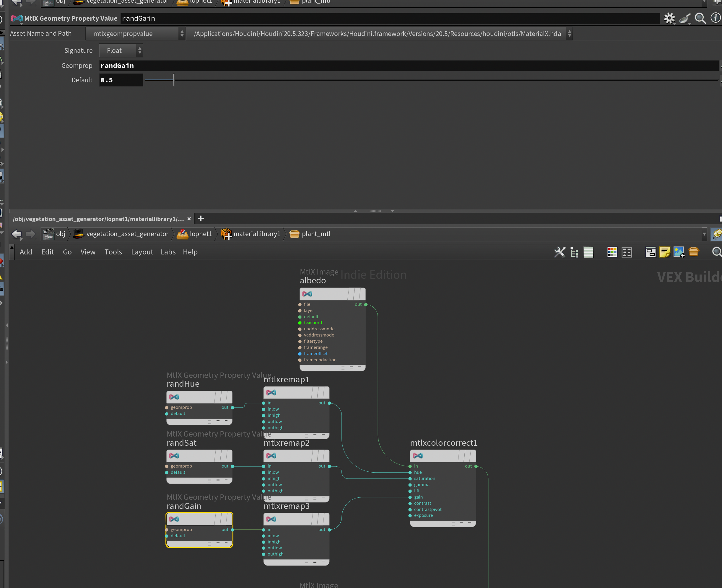722x588 pixels.
Task: Show the tree view of nodes
Action: click(574, 252)
